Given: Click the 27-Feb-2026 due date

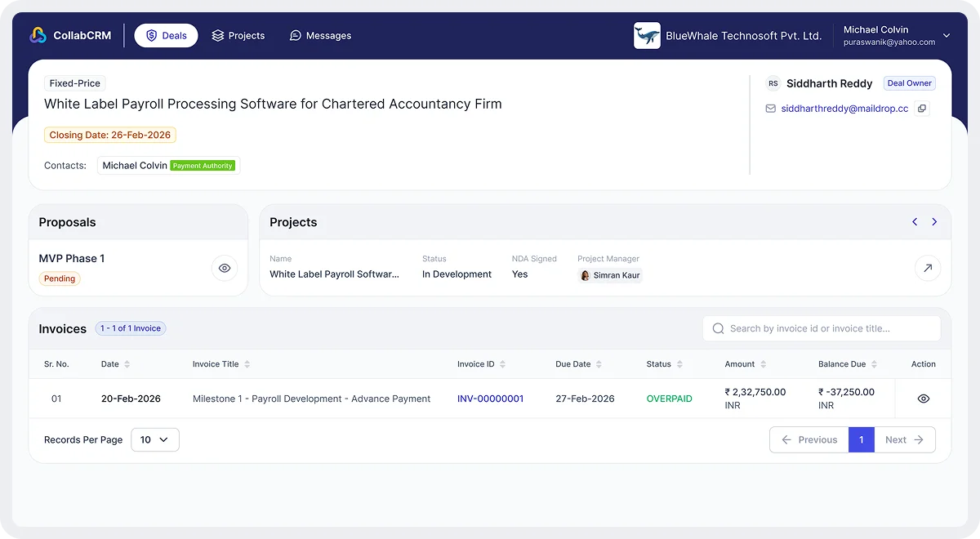Looking at the screenshot, I should [x=585, y=399].
